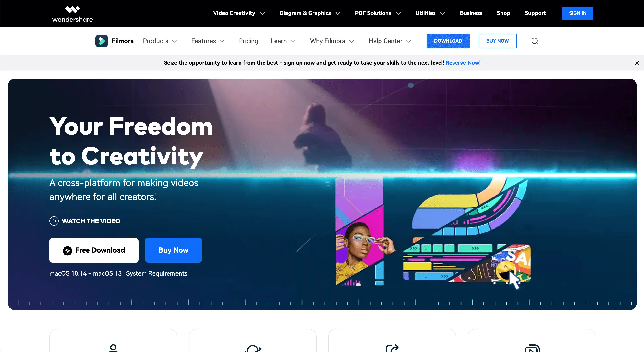
Task: Click the Wondershare logo
Action: pos(72,14)
